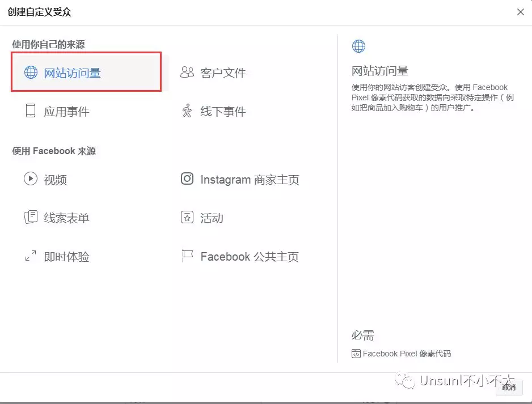Click the star calendar icon for 活动
The height and width of the screenshot is (404, 532).
[x=187, y=217]
